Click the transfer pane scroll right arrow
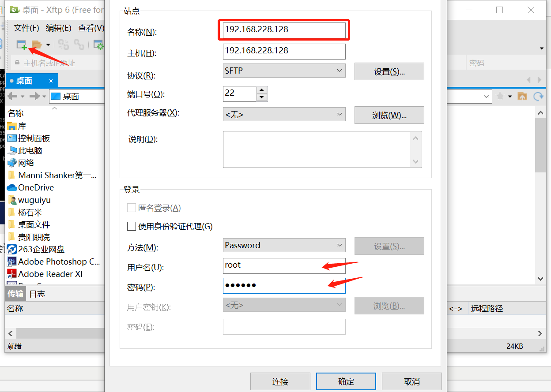551x392 pixels. [x=540, y=333]
